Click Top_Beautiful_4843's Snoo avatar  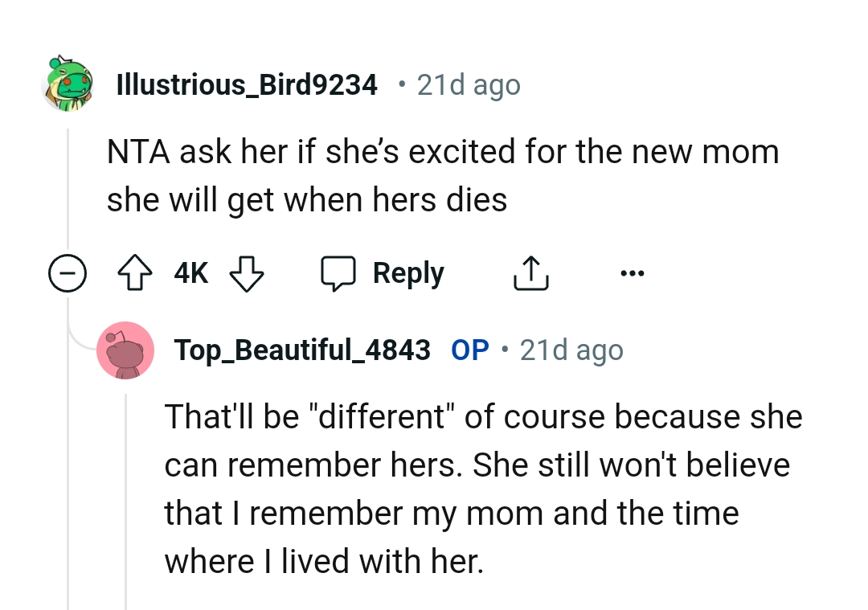(125, 350)
